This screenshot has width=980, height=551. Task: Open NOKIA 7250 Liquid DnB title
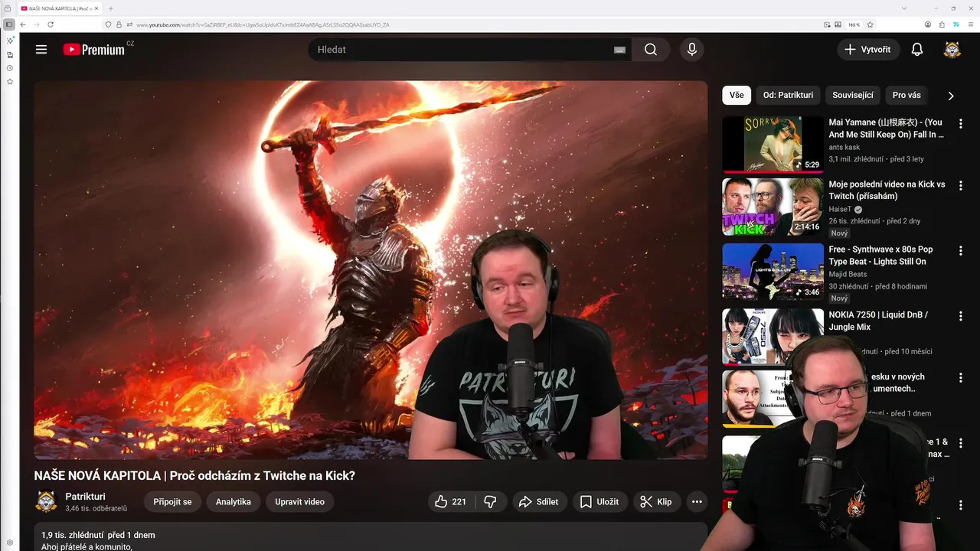pyautogui.click(x=878, y=321)
